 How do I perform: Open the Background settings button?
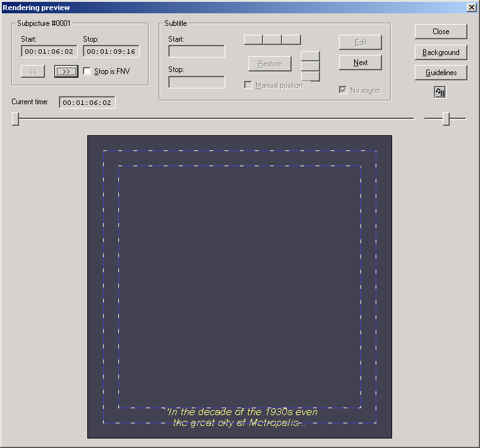pos(441,52)
